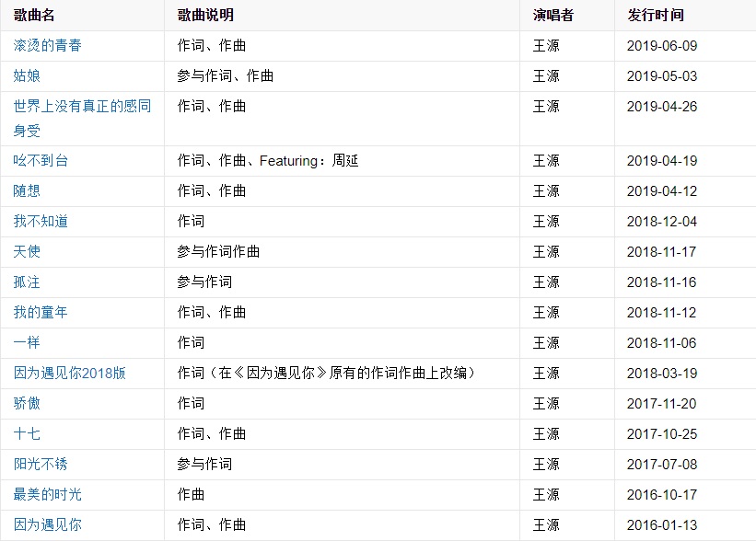This screenshot has width=756, height=541.
Task: Select the date 2018-03-19
Action: click(x=662, y=373)
